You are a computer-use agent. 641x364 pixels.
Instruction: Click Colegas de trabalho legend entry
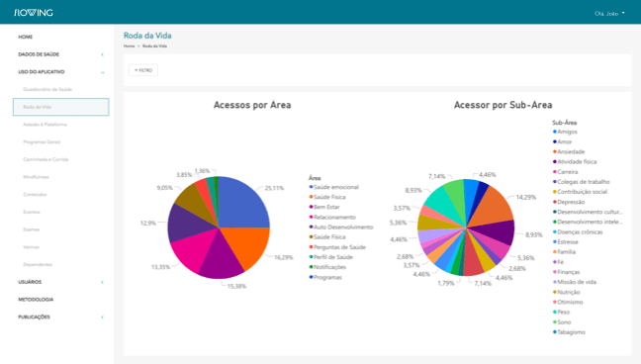[581, 182]
